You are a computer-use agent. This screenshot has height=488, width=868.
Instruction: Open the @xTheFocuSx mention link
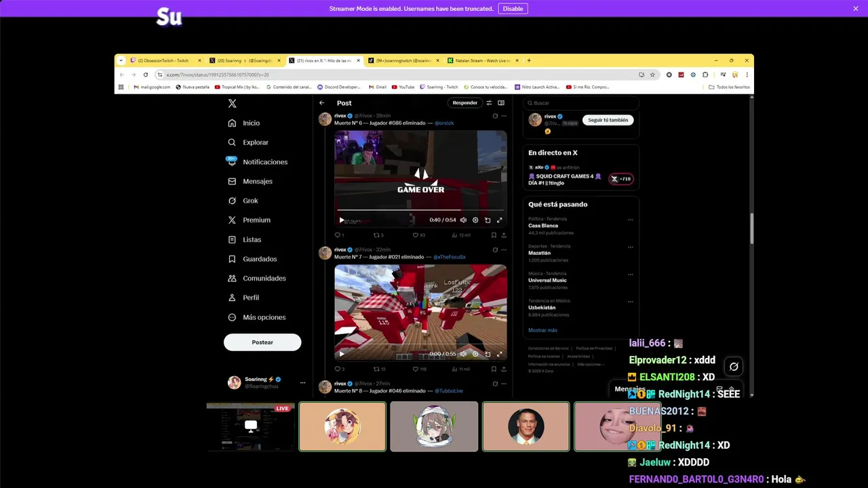[450, 258]
